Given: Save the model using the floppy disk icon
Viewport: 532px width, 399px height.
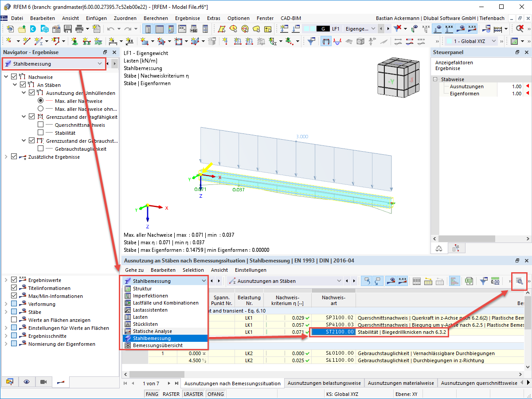Looking at the screenshot, I should [x=68, y=29].
